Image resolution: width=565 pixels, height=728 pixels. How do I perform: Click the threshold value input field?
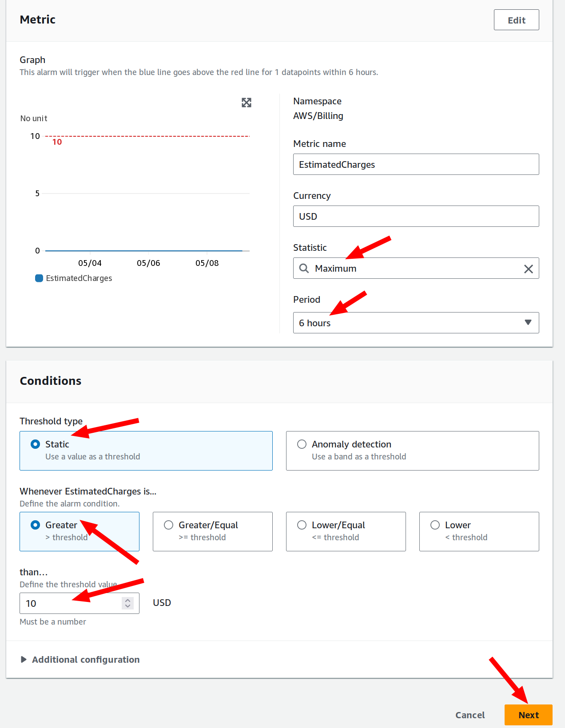[71, 603]
